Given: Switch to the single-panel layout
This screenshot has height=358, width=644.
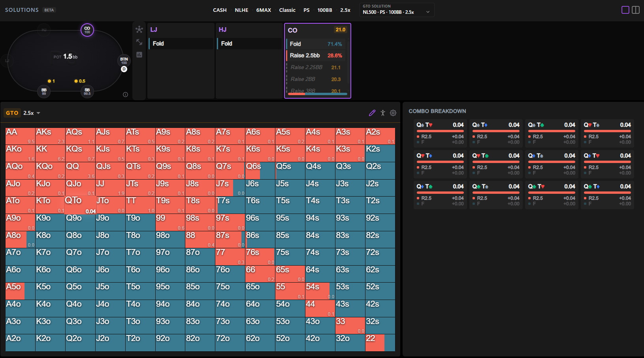Looking at the screenshot, I should point(625,10).
